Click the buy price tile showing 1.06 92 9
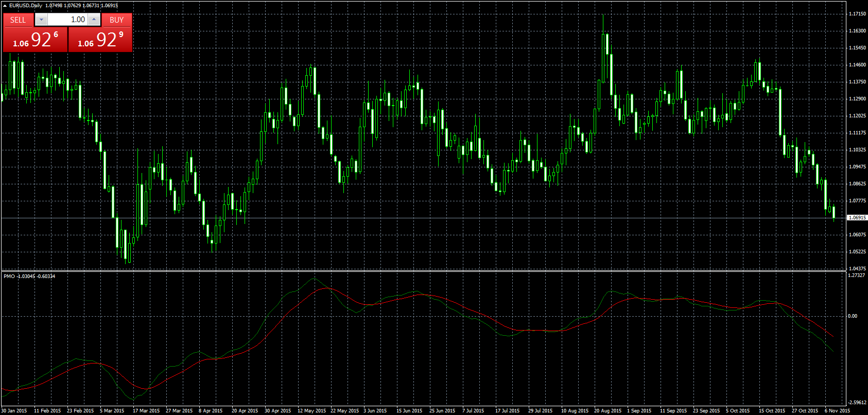 tap(100, 40)
